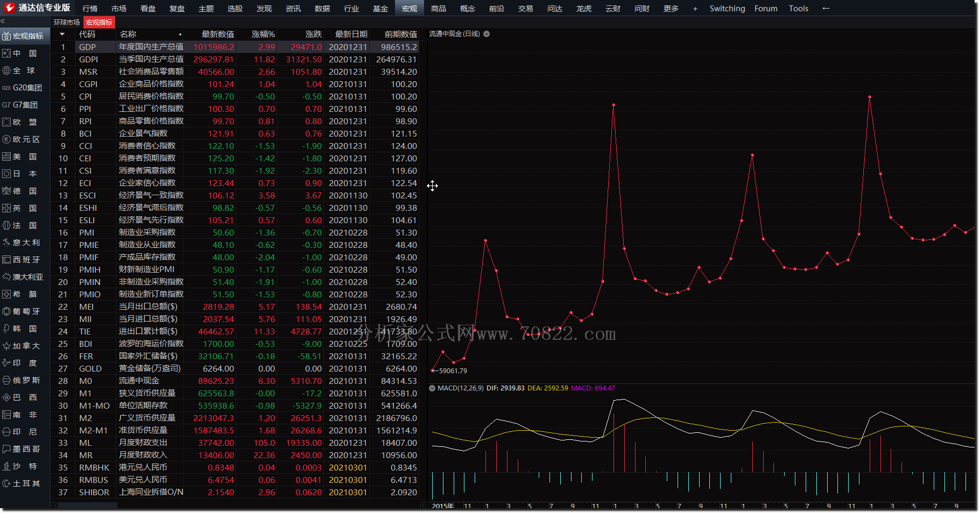
Task: Open the 资讯 menu
Action: click(x=293, y=9)
